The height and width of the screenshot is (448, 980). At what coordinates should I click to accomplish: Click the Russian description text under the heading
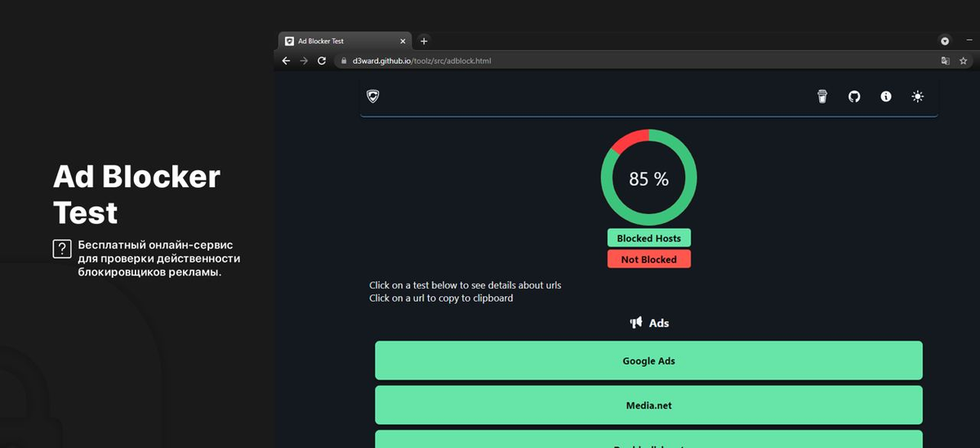pyautogui.click(x=159, y=258)
